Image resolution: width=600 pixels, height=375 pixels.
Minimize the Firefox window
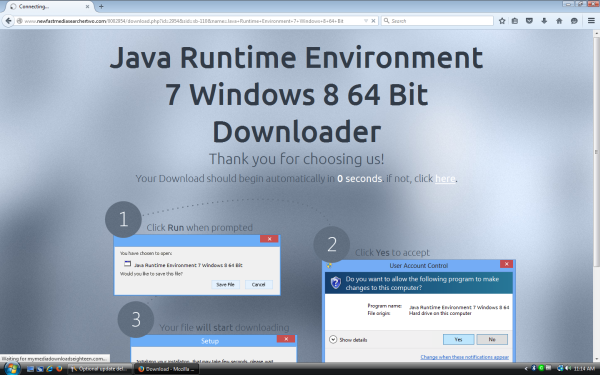pos(568,3)
